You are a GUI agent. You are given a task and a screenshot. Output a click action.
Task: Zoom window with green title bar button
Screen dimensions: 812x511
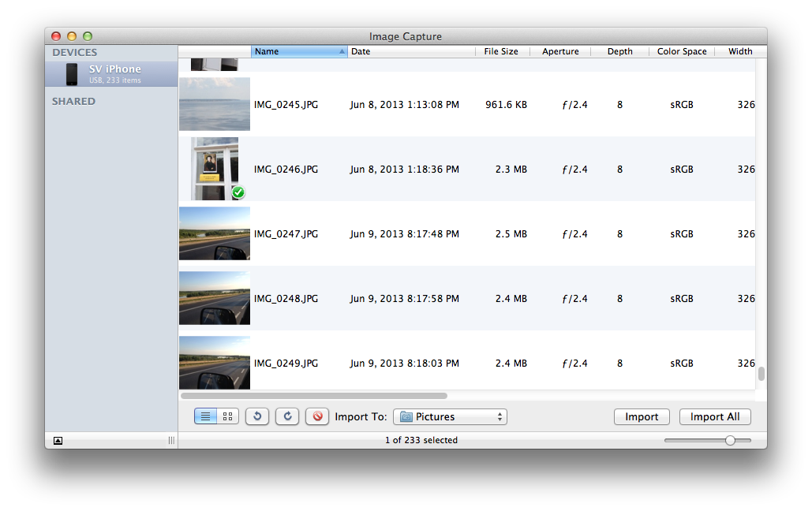(x=88, y=36)
